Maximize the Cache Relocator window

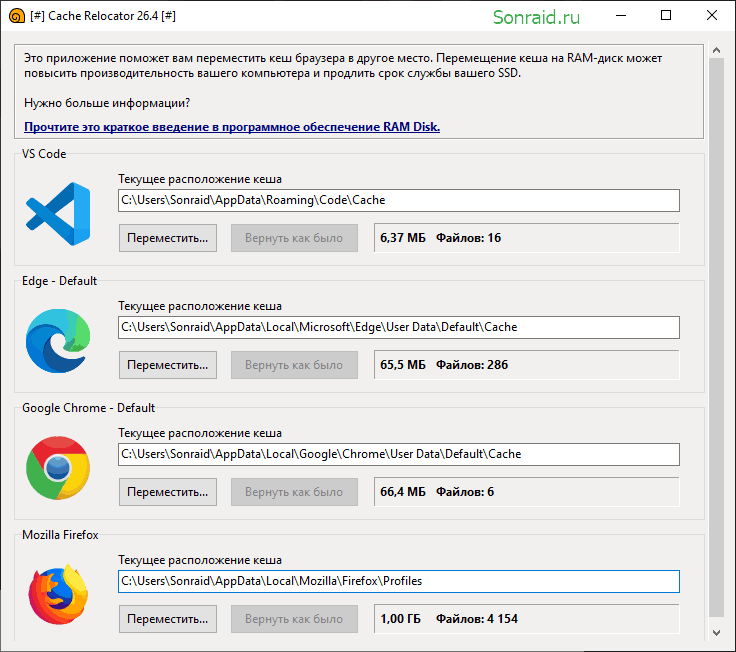coord(666,15)
